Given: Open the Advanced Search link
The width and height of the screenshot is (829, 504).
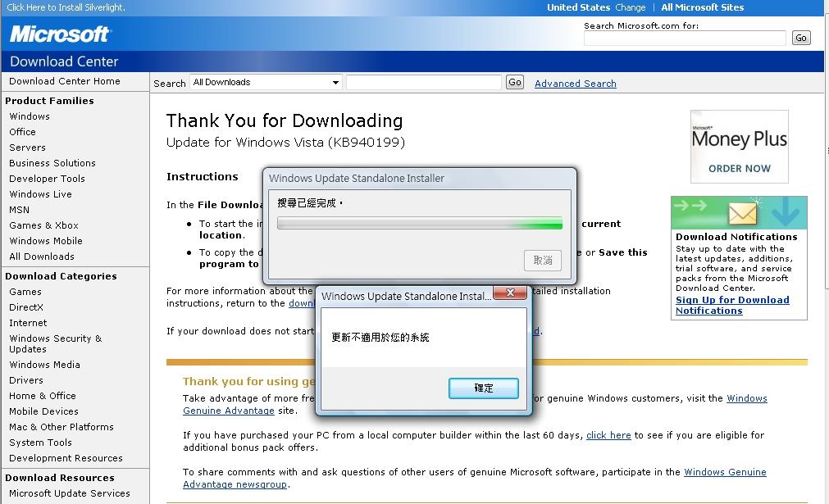Looking at the screenshot, I should click(x=576, y=84).
